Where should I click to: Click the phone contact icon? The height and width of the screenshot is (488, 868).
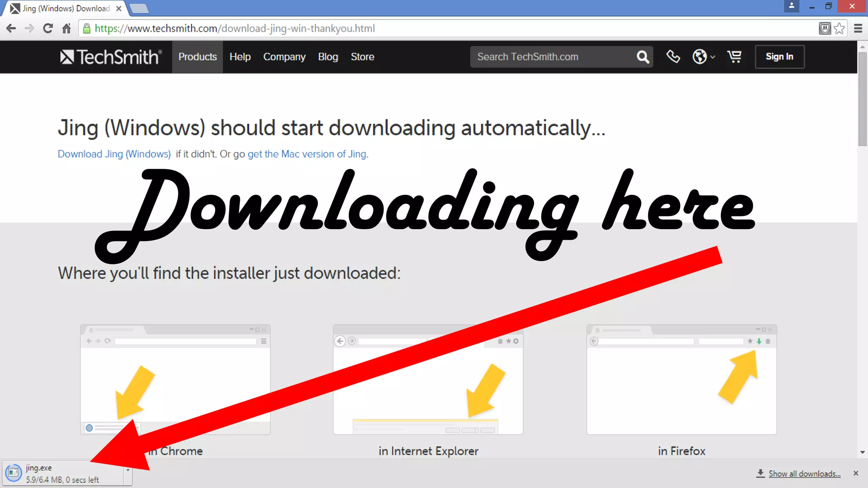pos(673,56)
